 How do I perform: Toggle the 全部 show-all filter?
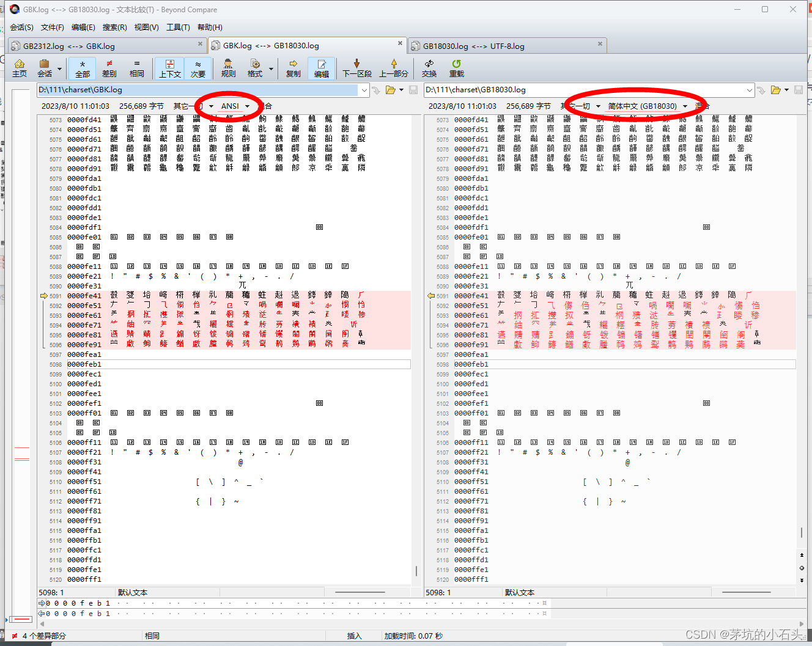(83, 68)
